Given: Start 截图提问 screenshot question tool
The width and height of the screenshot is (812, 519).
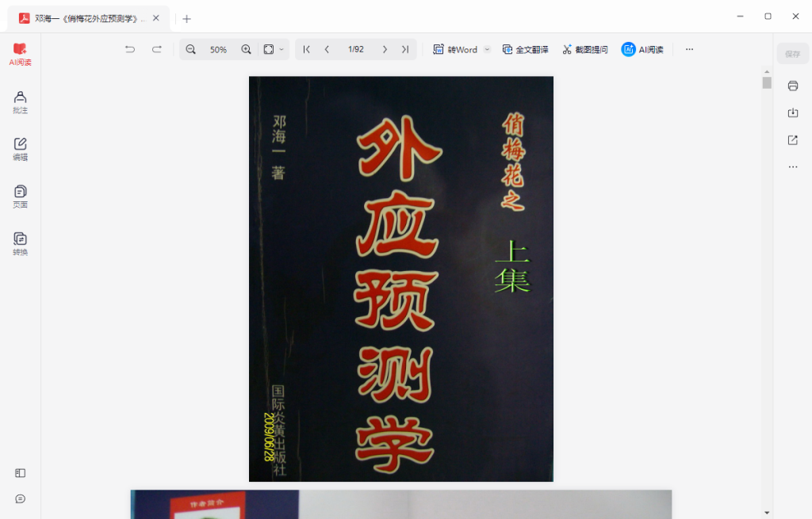Looking at the screenshot, I should (584, 49).
